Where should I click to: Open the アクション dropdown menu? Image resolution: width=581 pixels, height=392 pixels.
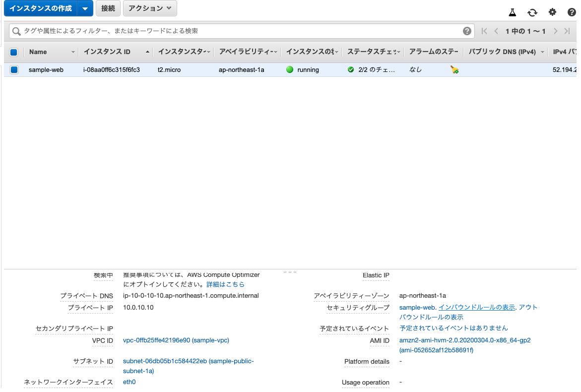click(149, 8)
